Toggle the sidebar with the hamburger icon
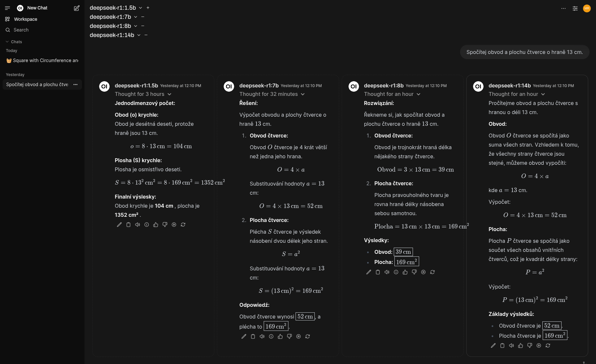Screen dimensions: 596x364 click(x=7, y=8)
